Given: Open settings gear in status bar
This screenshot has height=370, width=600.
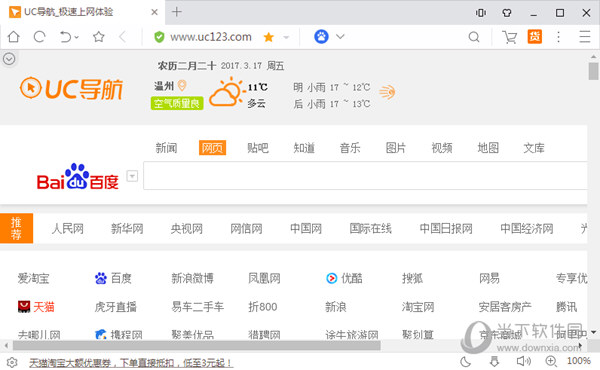Looking at the screenshot, I should click(12, 362).
